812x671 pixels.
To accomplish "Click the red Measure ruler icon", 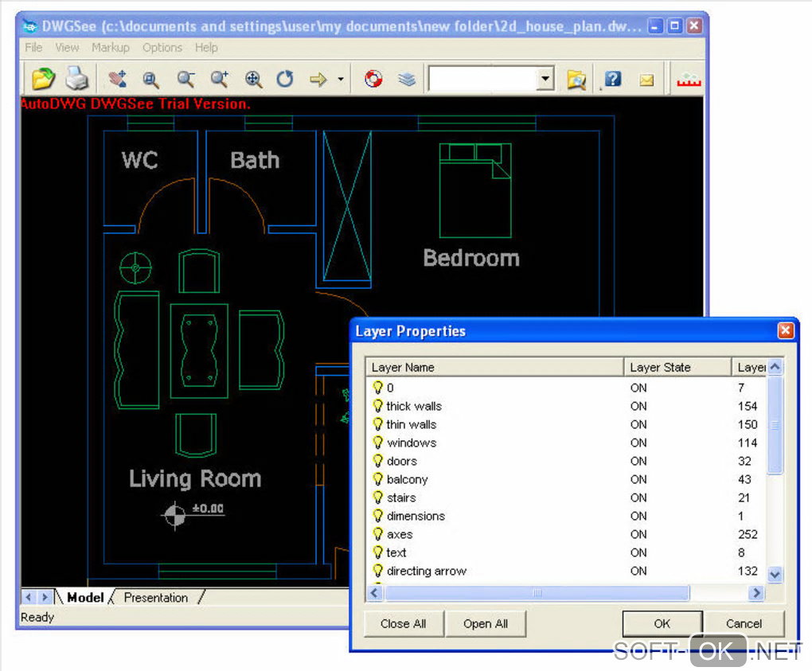I will tap(689, 80).
